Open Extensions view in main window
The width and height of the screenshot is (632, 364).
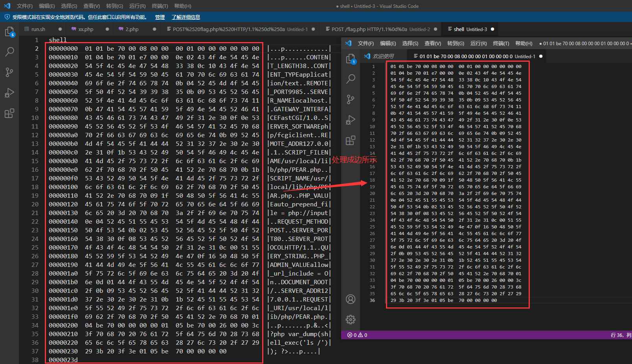(9, 114)
